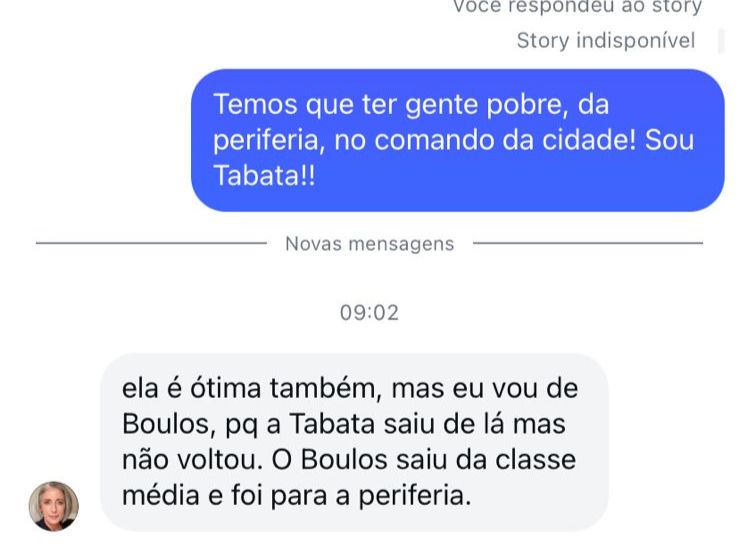This screenshot has width=739, height=554.
Task: Click the "Você respondeu ao story" text
Action: click(x=577, y=7)
